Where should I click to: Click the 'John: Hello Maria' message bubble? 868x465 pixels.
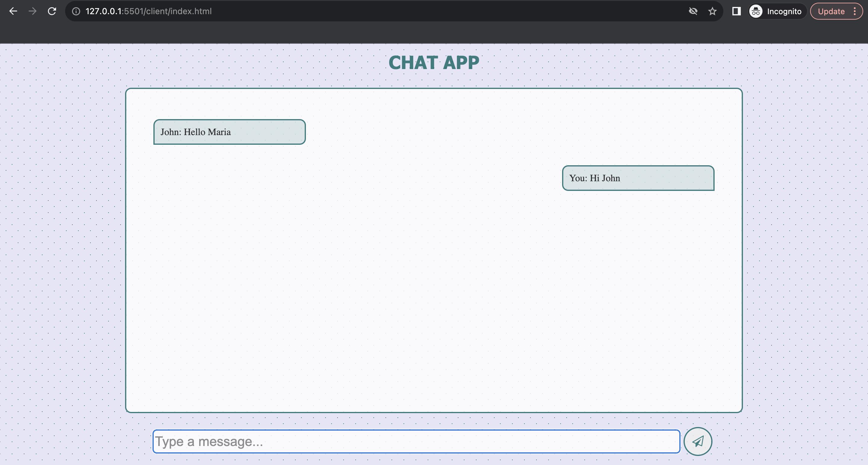point(229,132)
